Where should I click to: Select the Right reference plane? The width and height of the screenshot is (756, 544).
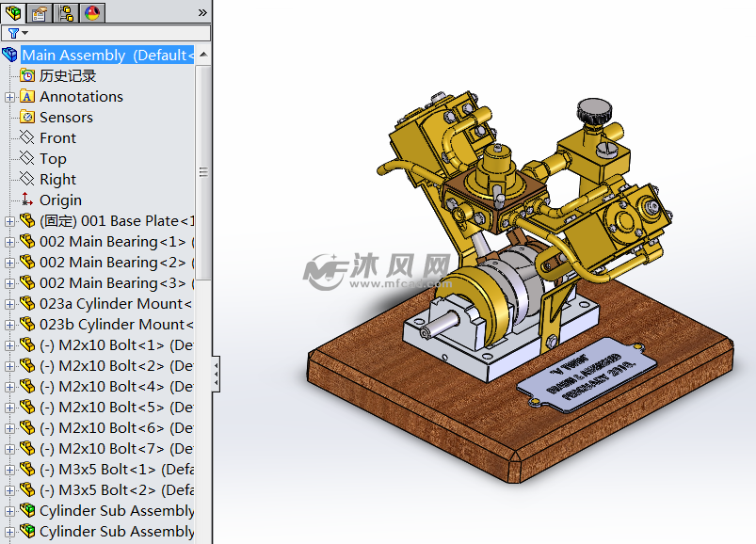click(x=58, y=179)
